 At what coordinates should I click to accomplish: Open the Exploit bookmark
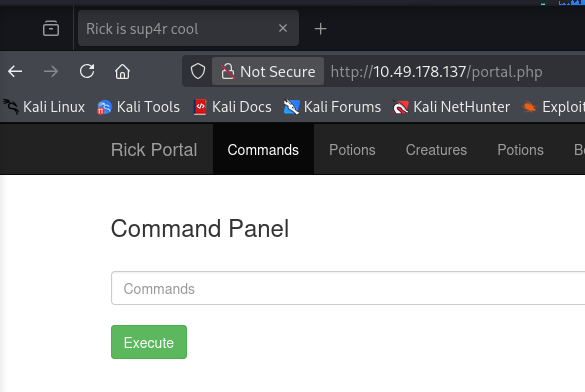point(554,107)
